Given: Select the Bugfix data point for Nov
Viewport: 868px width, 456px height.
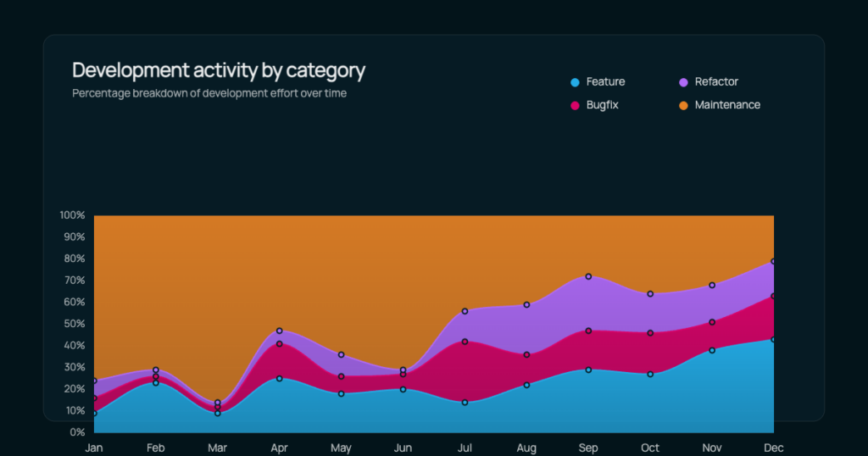Looking at the screenshot, I should 712,322.
